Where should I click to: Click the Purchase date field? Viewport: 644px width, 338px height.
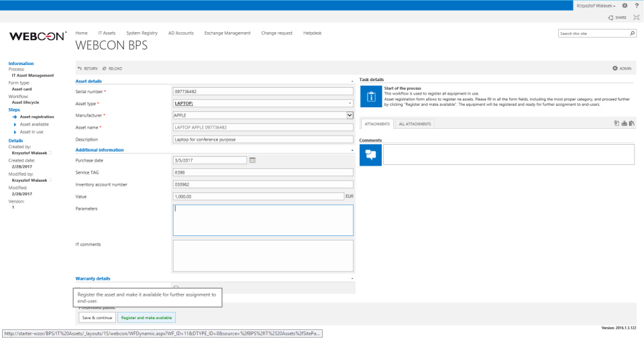click(x=210, y=160)
